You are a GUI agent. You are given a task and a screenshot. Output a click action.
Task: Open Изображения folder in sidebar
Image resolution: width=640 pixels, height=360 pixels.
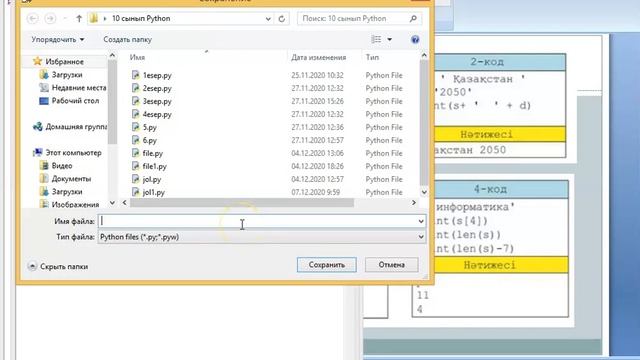[x=69, y=204]
